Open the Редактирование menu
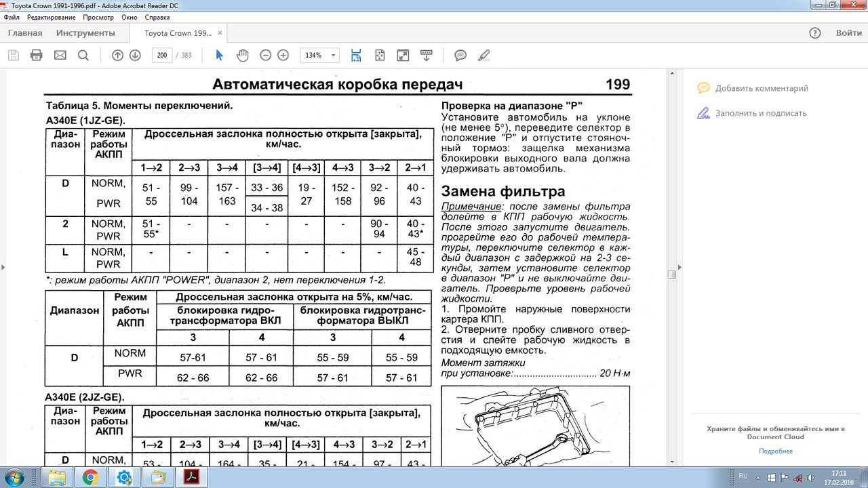The width and height of the screenshot is (868, 488). click(x=52, y=17)
